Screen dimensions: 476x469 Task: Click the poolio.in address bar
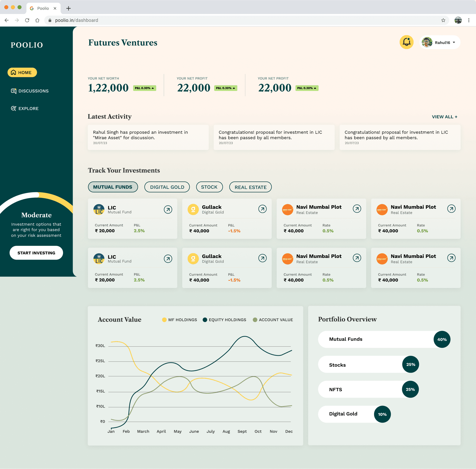pos(76,20)
